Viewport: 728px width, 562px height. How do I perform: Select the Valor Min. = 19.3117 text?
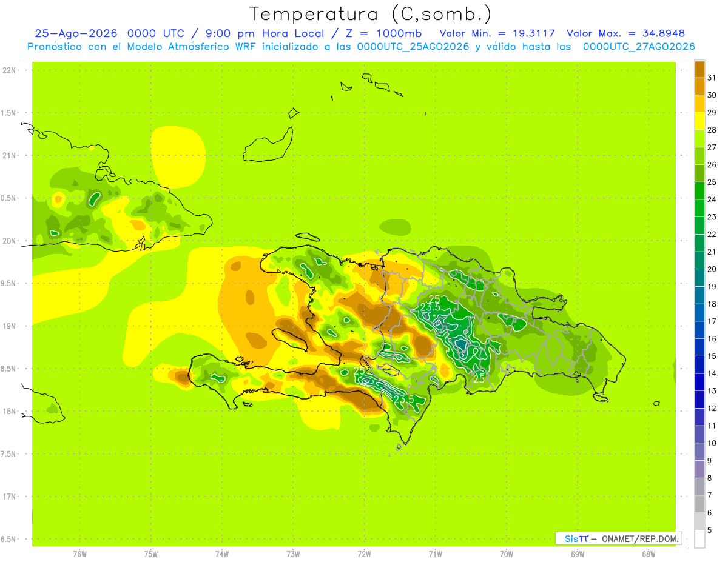pyautogui.click(x=496, y=33)
